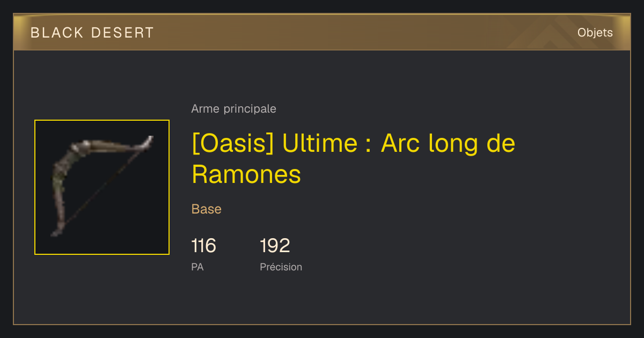
Task: Click the word Ramones in the title
Action: coord(246,174)
